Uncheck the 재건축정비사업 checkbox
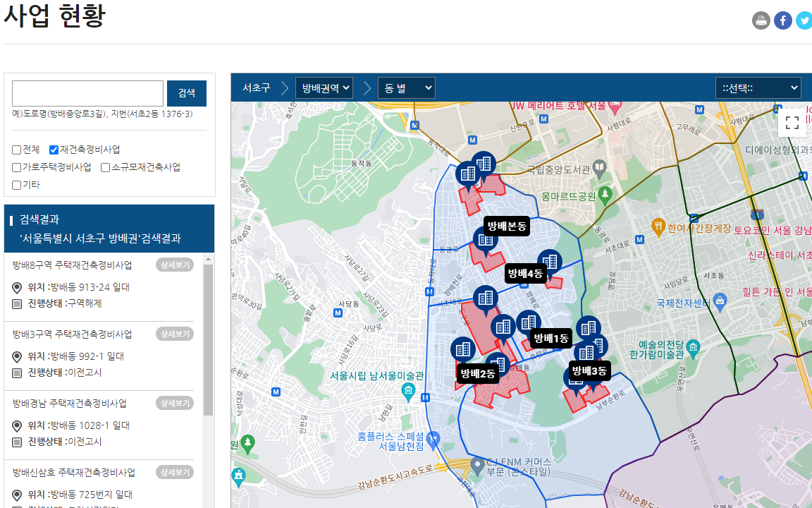 (54, 150)
